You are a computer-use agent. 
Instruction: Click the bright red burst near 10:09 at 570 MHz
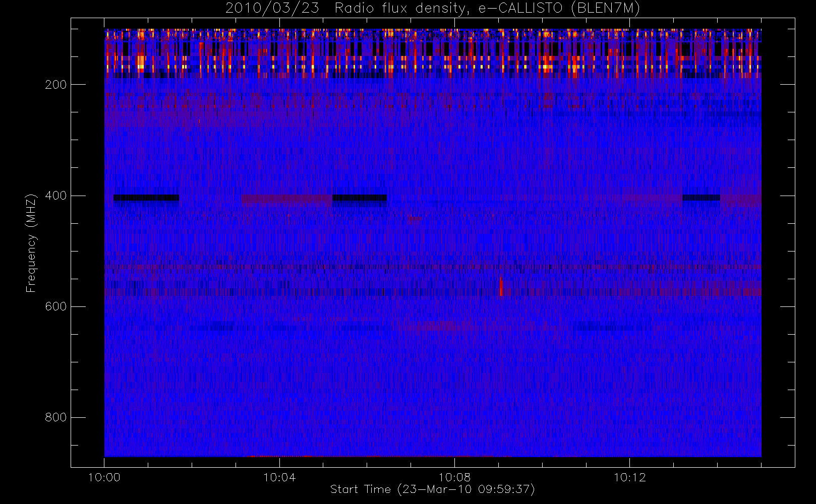pos(501,286)
